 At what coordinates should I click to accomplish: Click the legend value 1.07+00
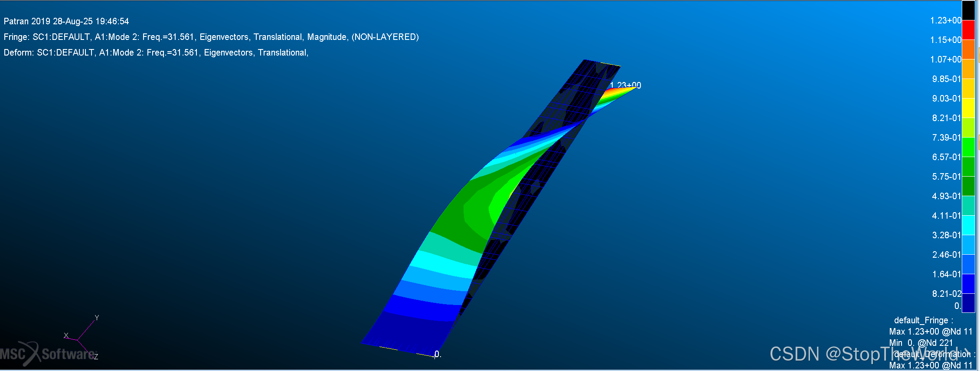point(946,59)
